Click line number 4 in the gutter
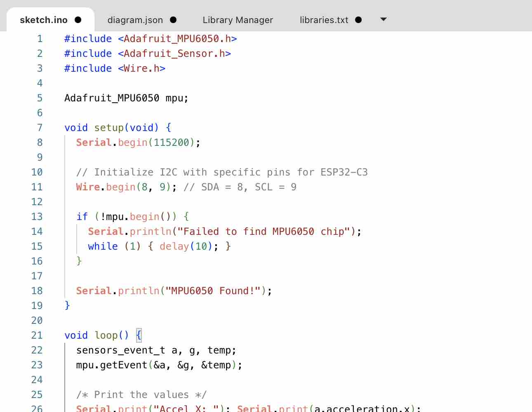 click(x=40, y=83)
